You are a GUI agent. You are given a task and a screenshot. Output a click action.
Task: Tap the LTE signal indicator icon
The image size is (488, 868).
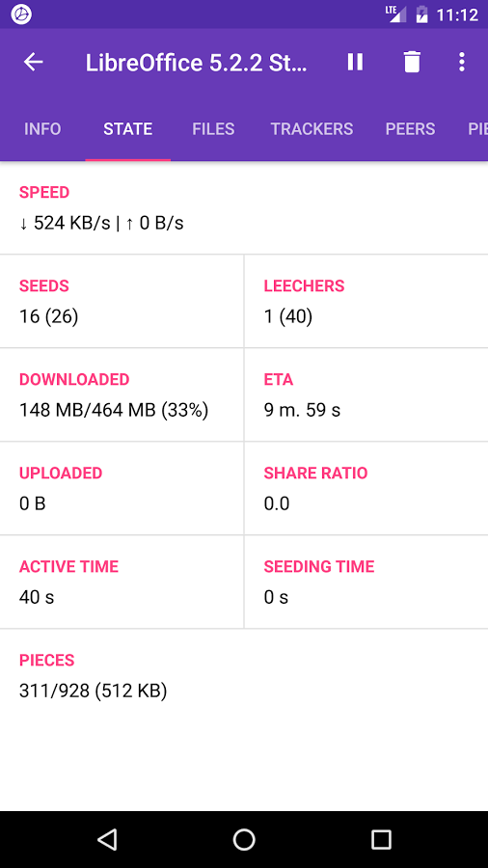click(x=396, y=14)
